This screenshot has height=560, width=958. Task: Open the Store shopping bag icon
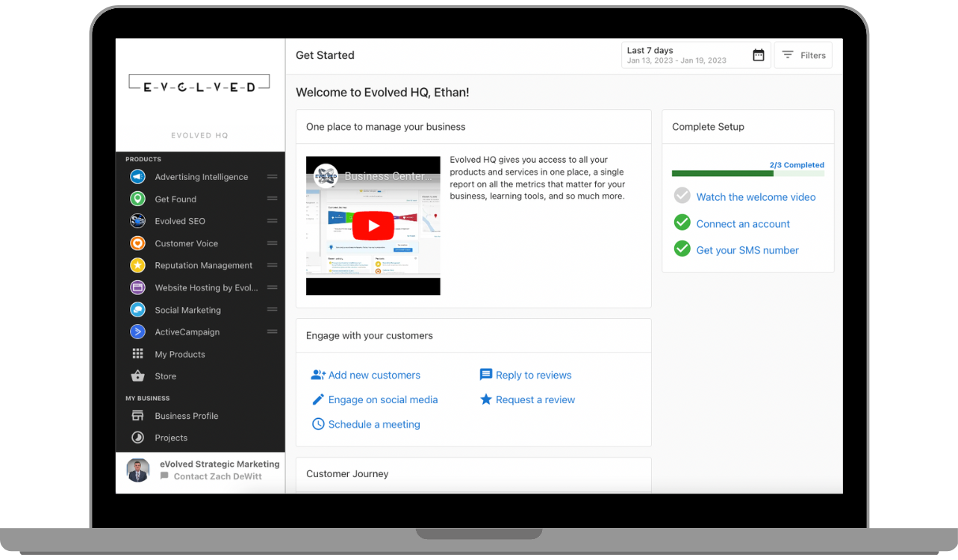(137, 376)
